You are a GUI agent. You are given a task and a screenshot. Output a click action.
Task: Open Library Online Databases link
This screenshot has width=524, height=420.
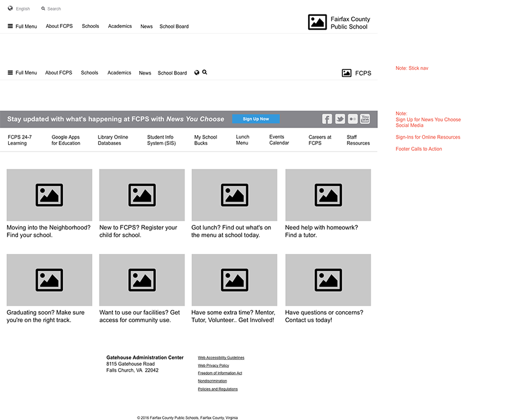(x=113, y=140)
